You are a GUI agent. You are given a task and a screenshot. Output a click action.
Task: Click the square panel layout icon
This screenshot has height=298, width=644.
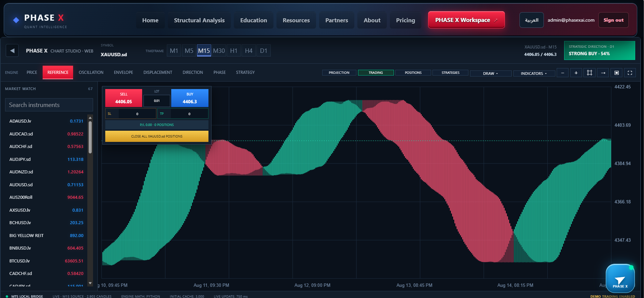pyautogui.click(x=617, y=73)
